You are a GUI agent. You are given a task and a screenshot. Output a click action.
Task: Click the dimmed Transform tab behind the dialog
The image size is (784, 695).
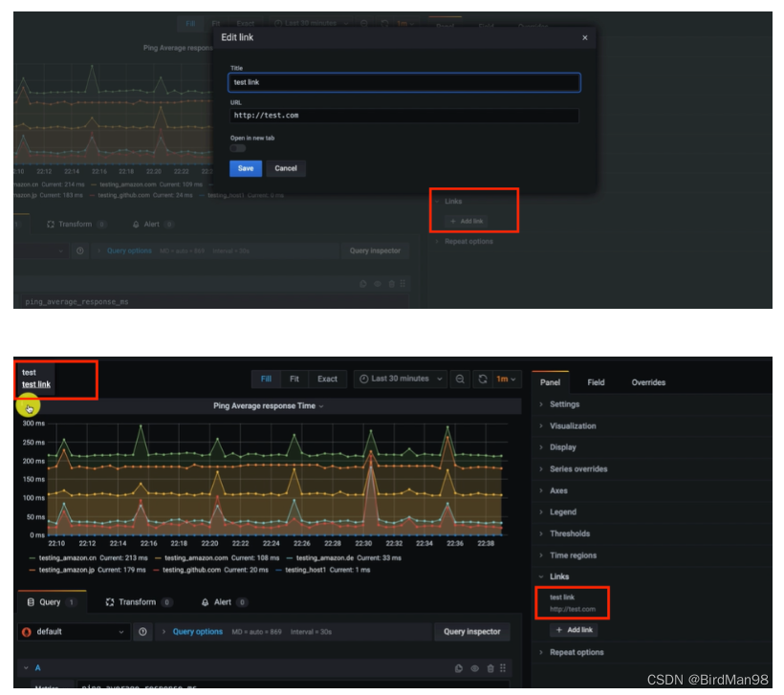pos(76,224)
